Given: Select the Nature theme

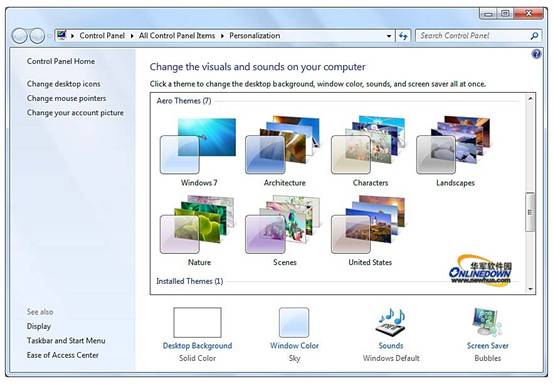Looking at the screenshot, I should (x=198, y=224).
